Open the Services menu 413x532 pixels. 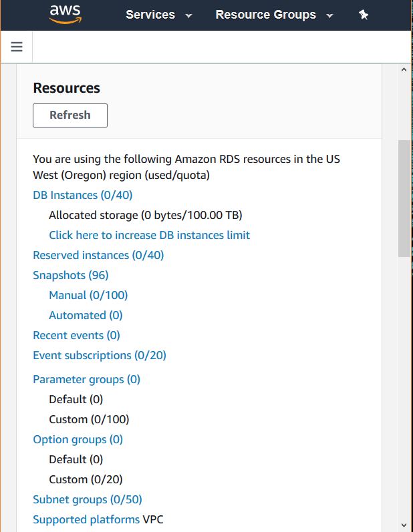tap(150, 15)
